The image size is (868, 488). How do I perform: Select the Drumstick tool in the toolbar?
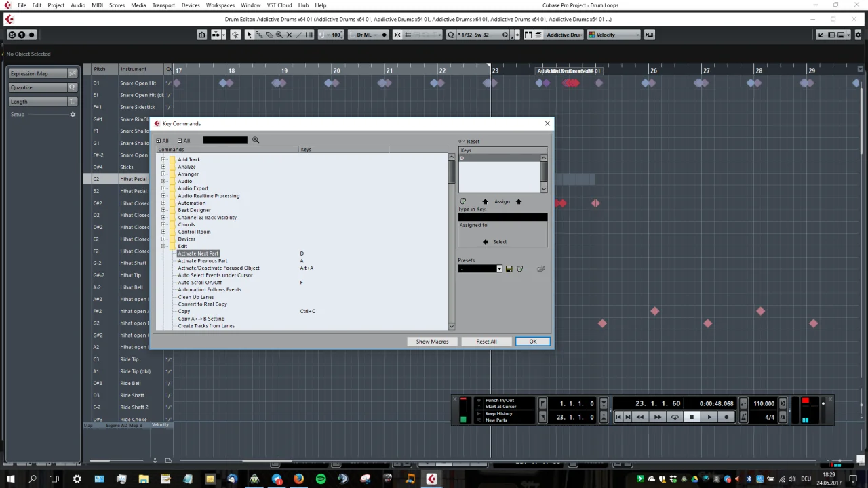point(259,35)
